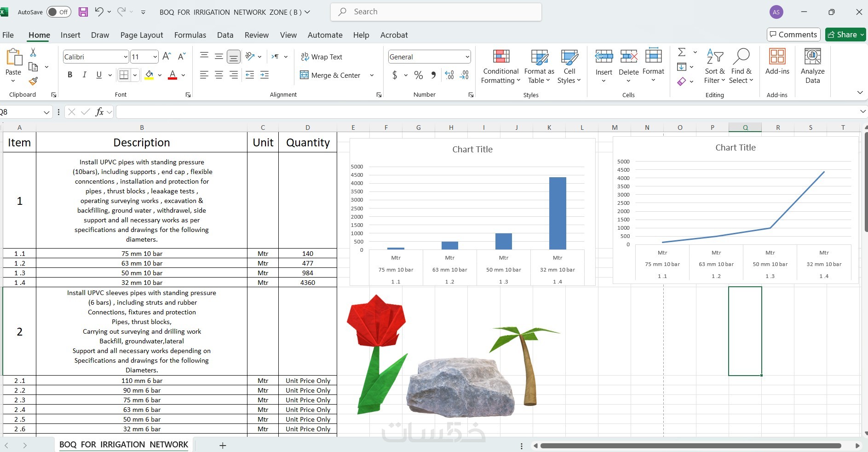Add a new sheet with plus icon
The height and width of the screenshot is (452, 868).
[x=223, y=445]
